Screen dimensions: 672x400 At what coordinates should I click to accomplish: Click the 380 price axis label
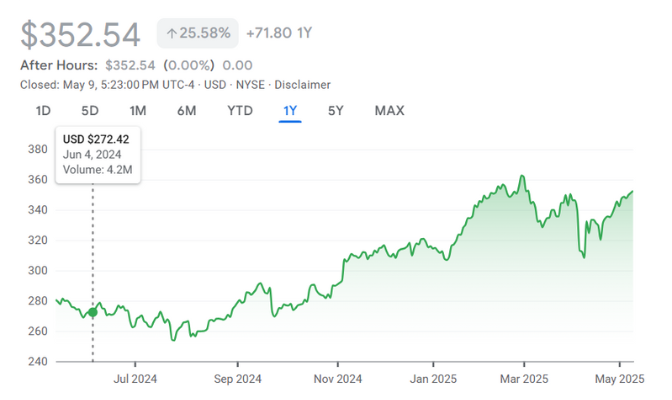[x=38, y=149]
